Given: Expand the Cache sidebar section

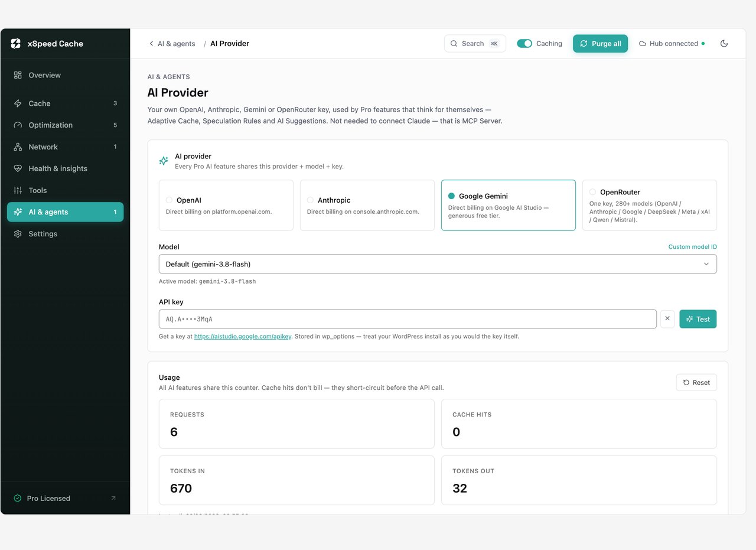Looking at the screenshot, I should [65, 103].
